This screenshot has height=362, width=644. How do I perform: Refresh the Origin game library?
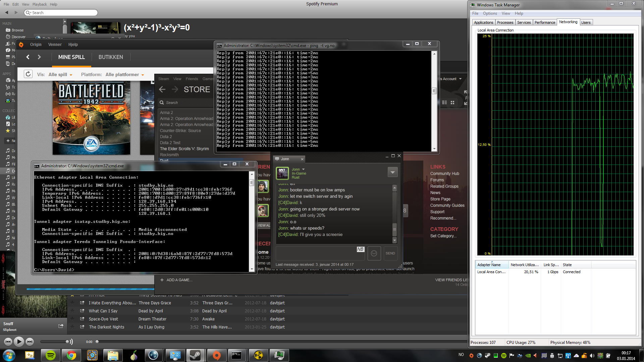[x=28, y=74]
